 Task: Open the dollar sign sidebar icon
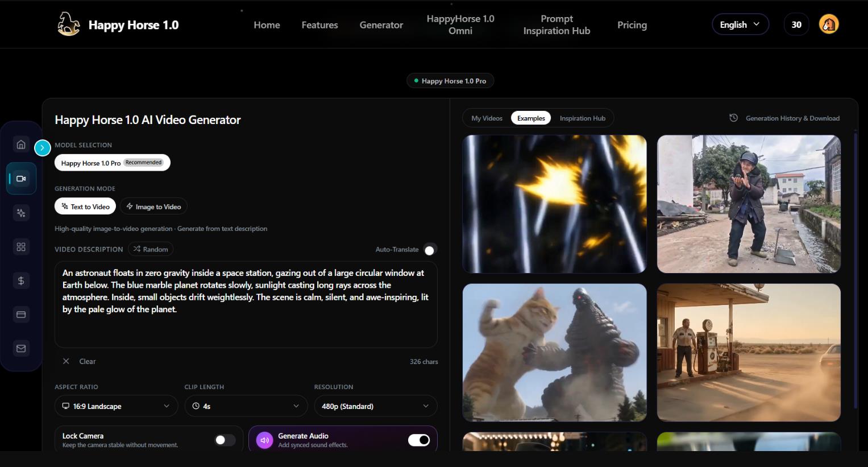[x=21, y=280]
